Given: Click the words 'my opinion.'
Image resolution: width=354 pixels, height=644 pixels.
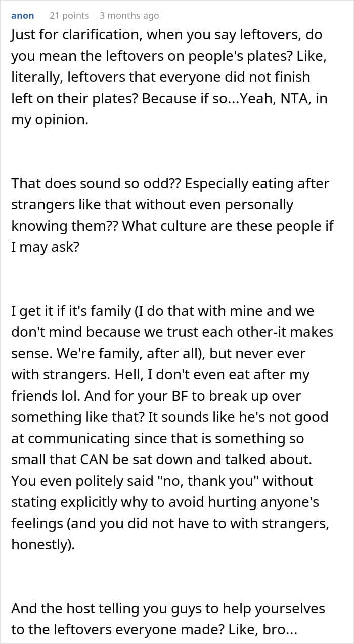Looking at the screenshot, I should 50,120.
